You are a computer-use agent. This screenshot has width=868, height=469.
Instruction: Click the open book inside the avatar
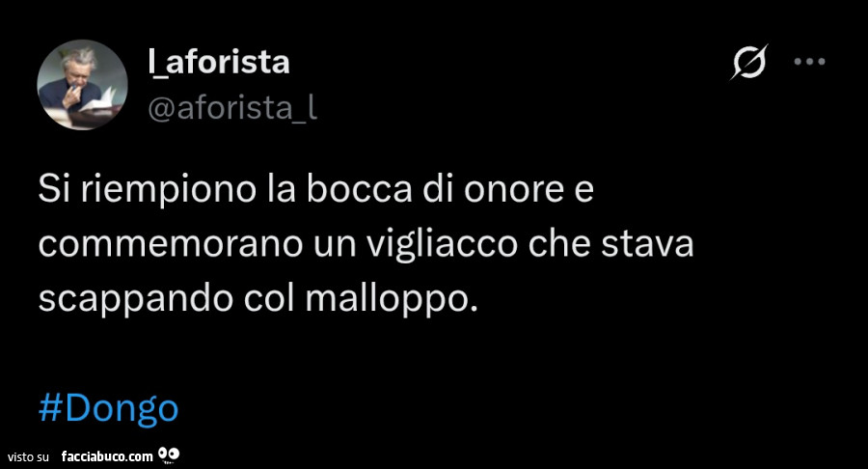(99, 100)
